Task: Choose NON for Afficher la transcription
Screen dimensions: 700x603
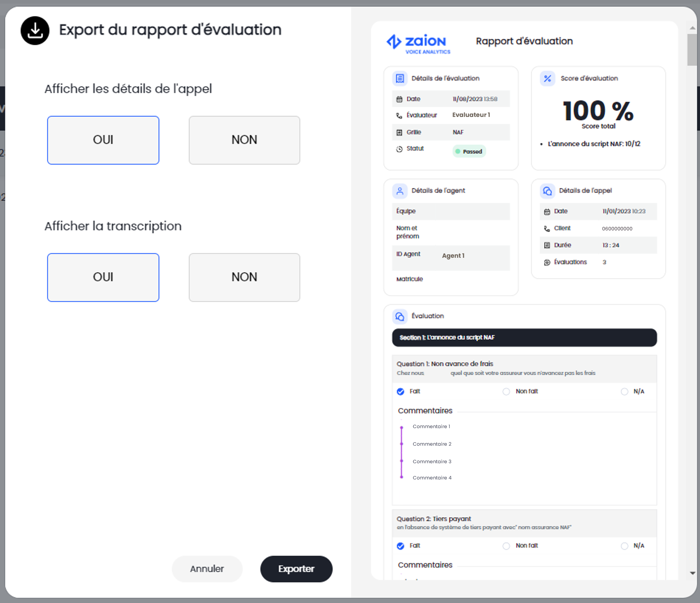Action: click(244, 277)
